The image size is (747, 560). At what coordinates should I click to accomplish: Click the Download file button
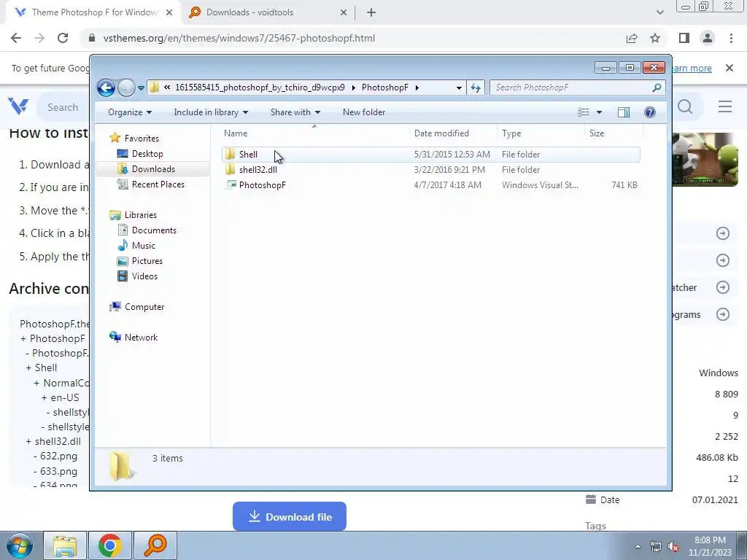289,517
